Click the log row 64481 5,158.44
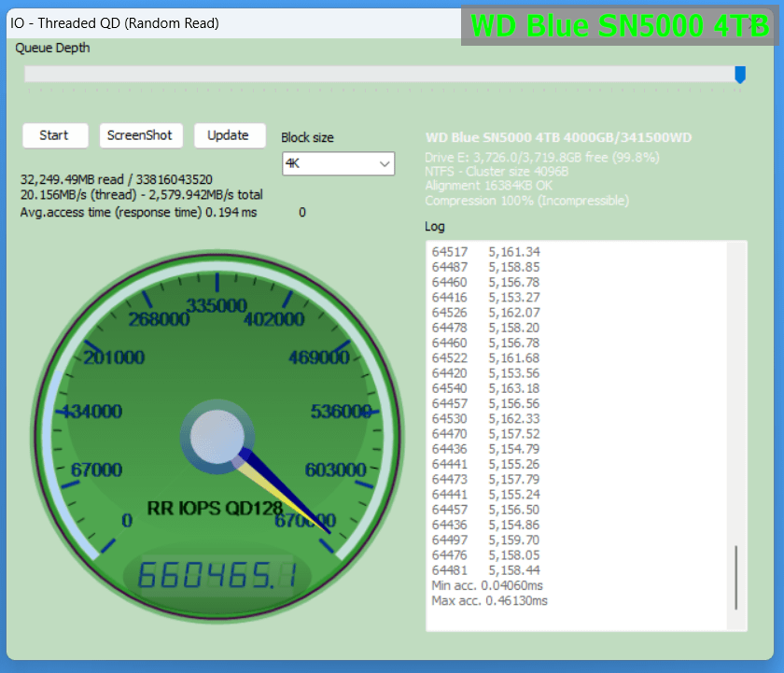 [485, 570]
